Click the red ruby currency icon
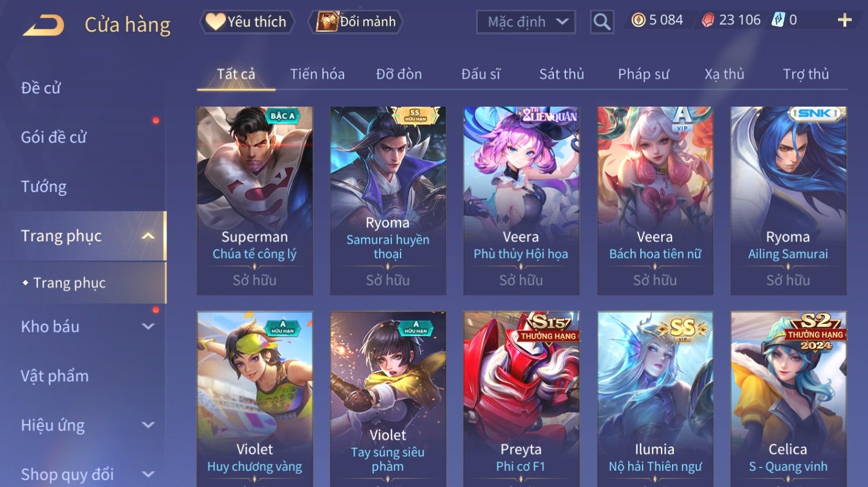The width and height of the screenshot is (868, 487). [708, 20]
